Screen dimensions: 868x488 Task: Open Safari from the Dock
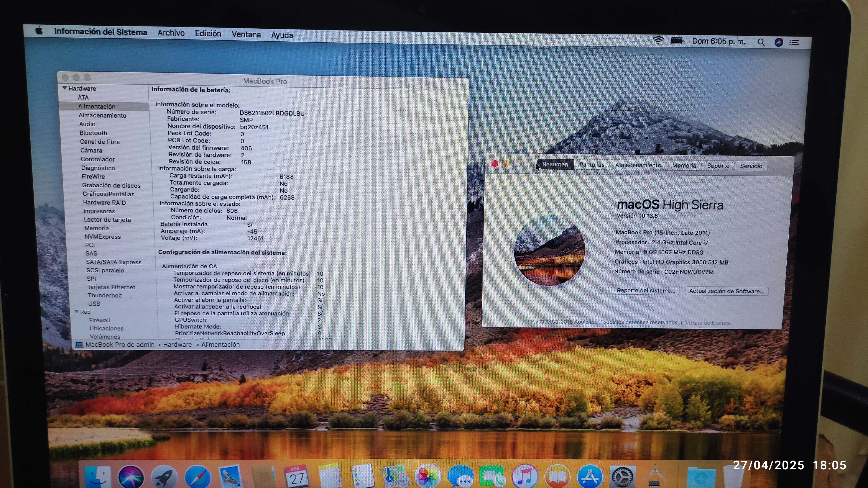[x=198, y=478]
